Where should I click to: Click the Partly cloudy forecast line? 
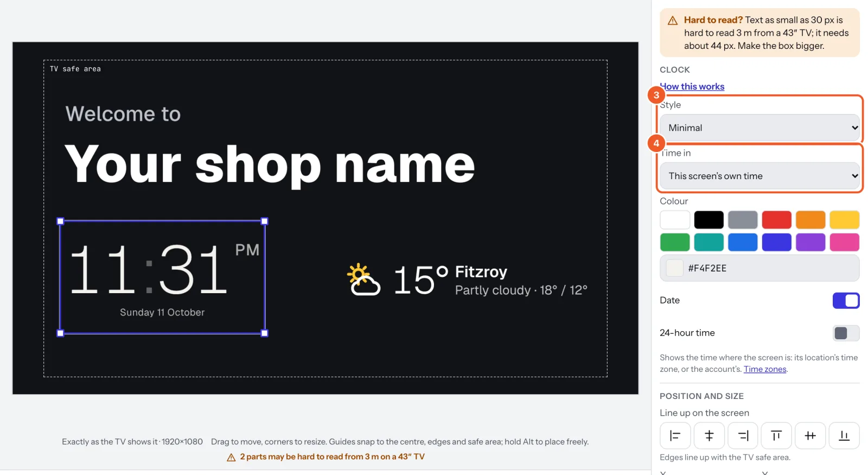point(521,290)
